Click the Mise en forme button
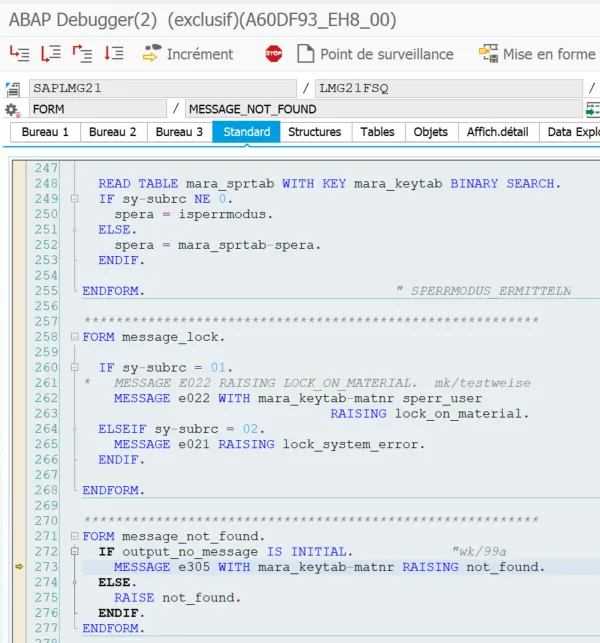 click(x=537, y=54)
